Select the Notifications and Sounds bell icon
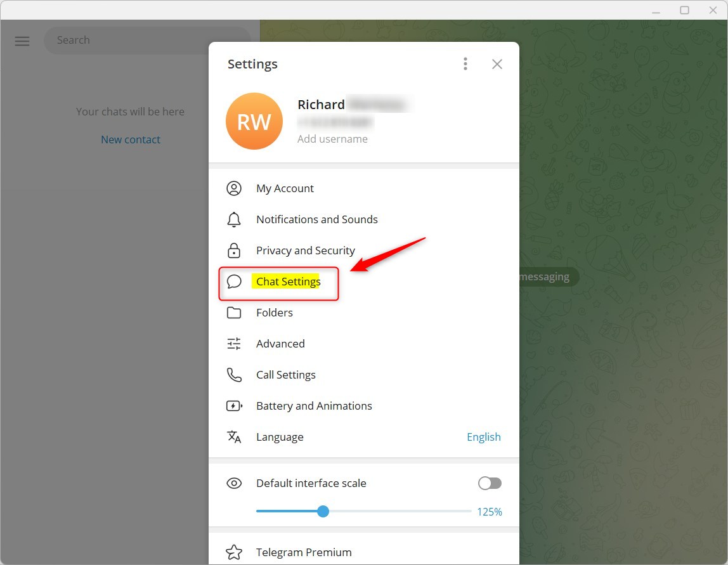728x565 pixels. tap(234, 219)
